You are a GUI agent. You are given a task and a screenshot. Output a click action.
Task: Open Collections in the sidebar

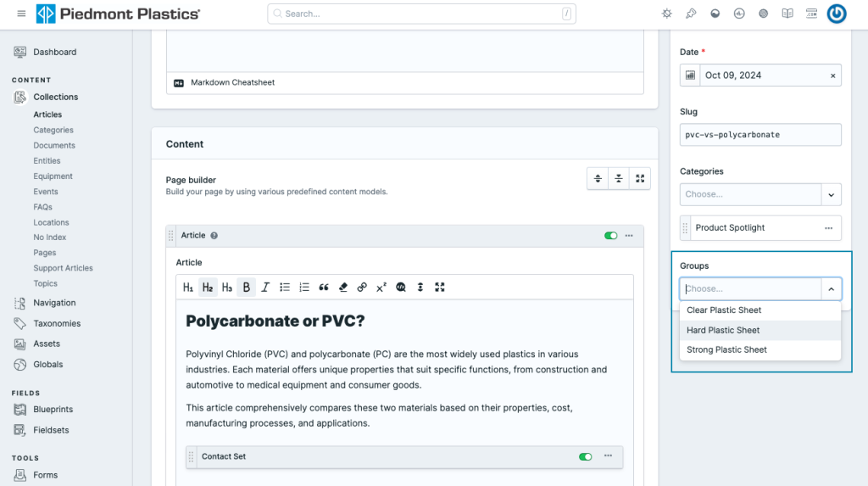click(55, 97)
